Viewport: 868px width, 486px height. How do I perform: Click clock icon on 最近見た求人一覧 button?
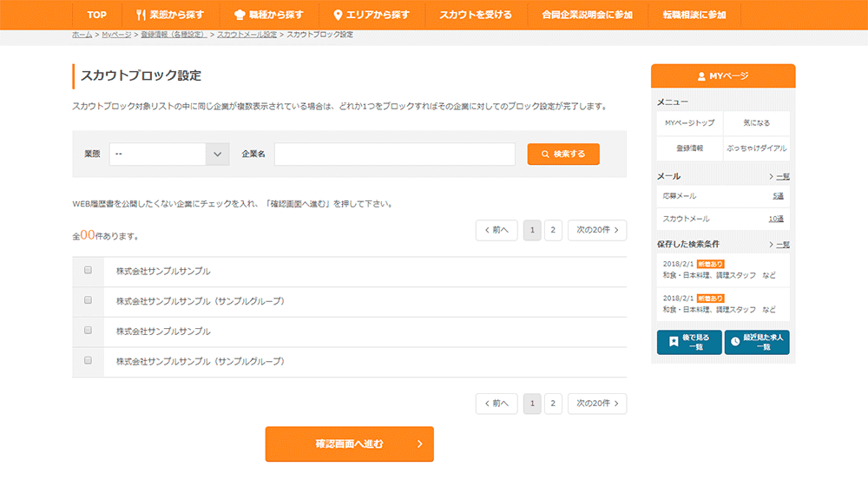pos(736,341)
